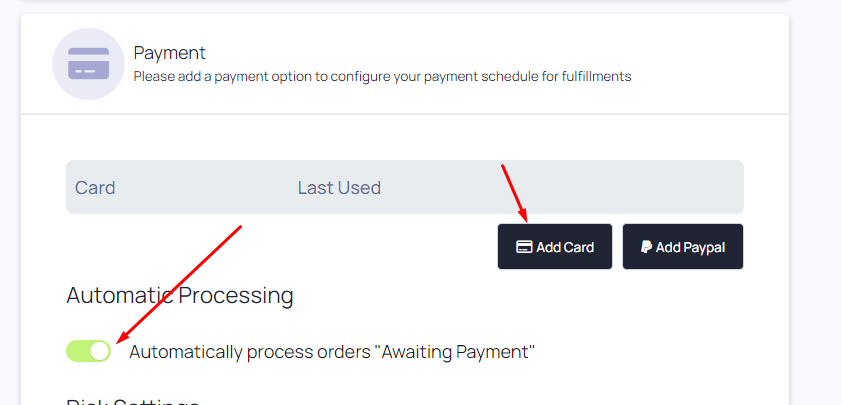This screenshot has height=405, width=842.
Task: Click the PayPal logo icon
Action: (x=647, y=247)
